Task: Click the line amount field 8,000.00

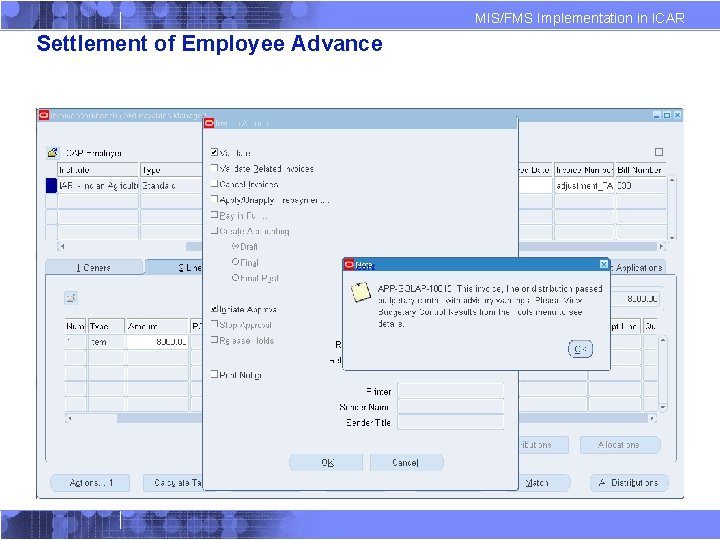Action: tap(158, 342)
